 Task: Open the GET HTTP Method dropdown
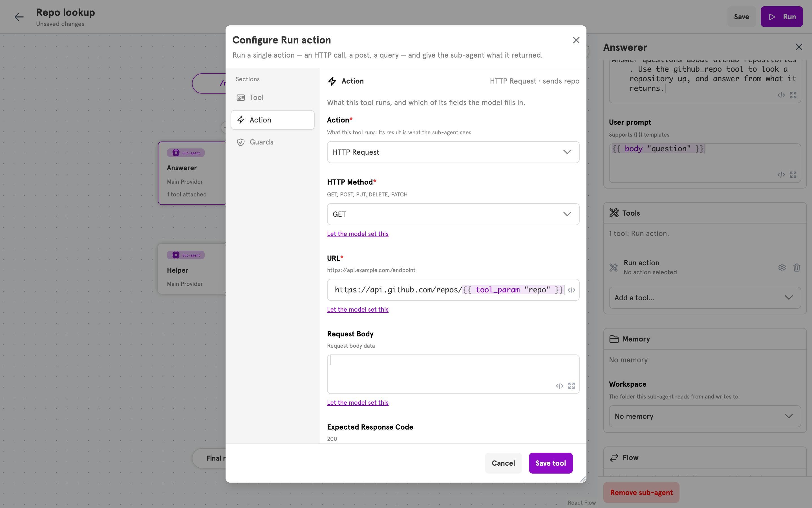click(453, 214)
